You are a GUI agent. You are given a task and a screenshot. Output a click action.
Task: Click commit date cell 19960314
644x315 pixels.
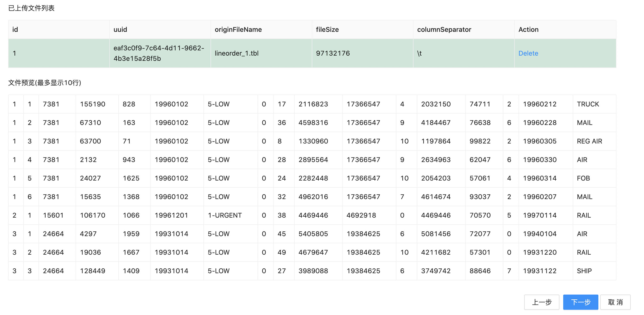click(546, 178)
